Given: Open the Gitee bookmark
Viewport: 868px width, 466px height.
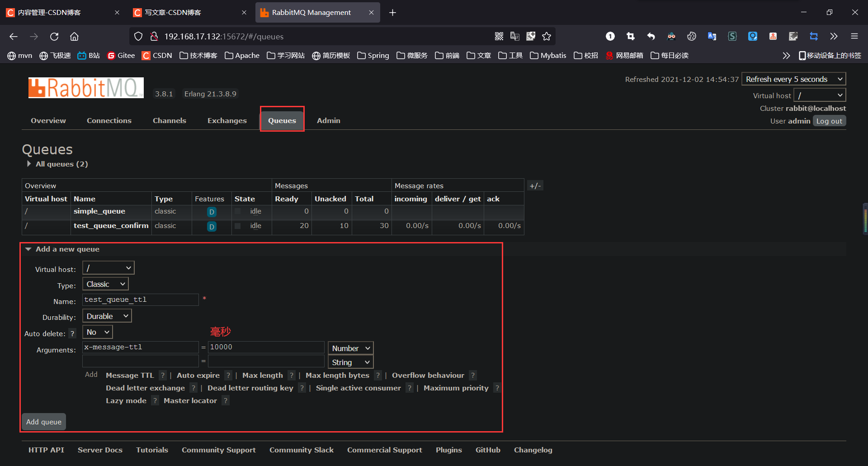Looking at the screenshot, I should (121, 56).
